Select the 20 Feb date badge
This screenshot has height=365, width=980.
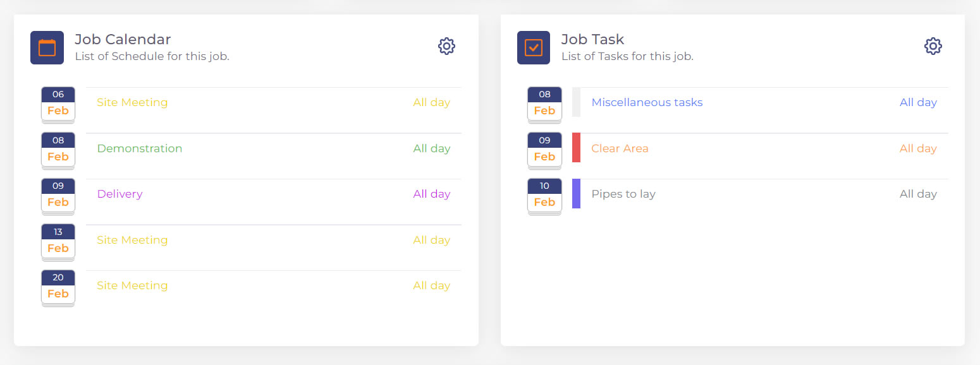pos(58,285)
